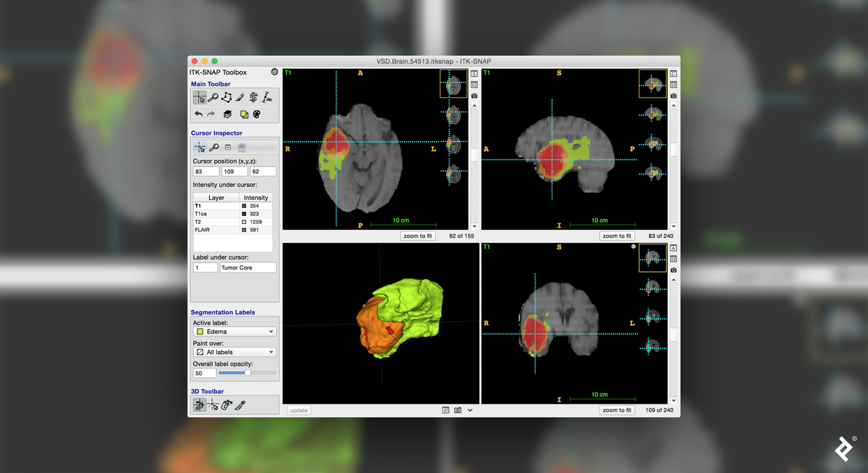Screen dimensions: 868x473
Task: Toggle crosshair broadcast sync in Cursor Inspector
Action: click(241, 147)
